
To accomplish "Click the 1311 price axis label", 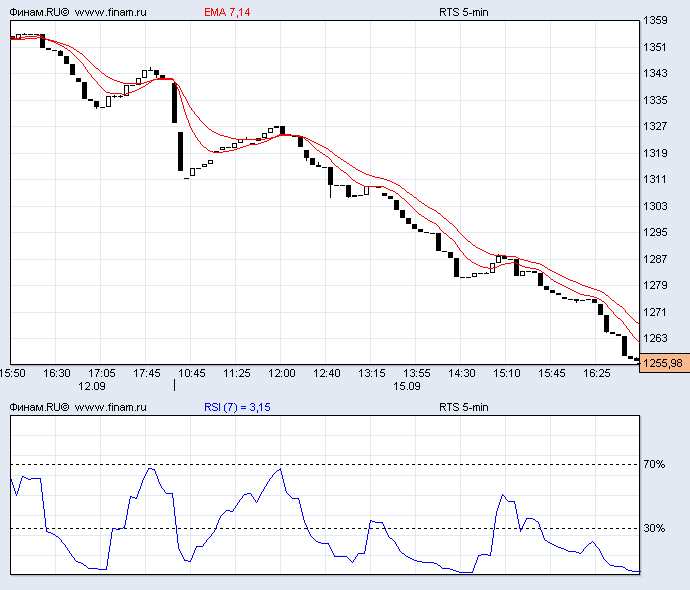I will 655,179.
